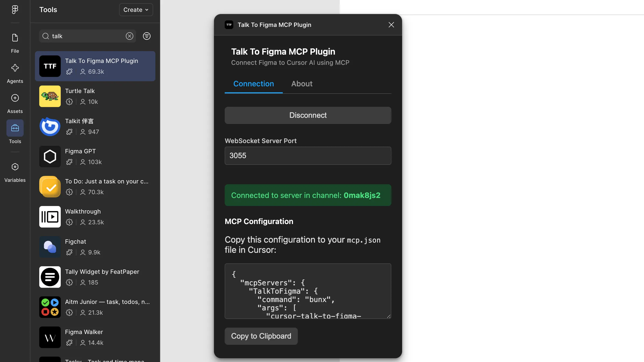The height and width of the screenshot is (362, 644).
Task: Click Copy to Clipboard button
Action: click(261, 336)
